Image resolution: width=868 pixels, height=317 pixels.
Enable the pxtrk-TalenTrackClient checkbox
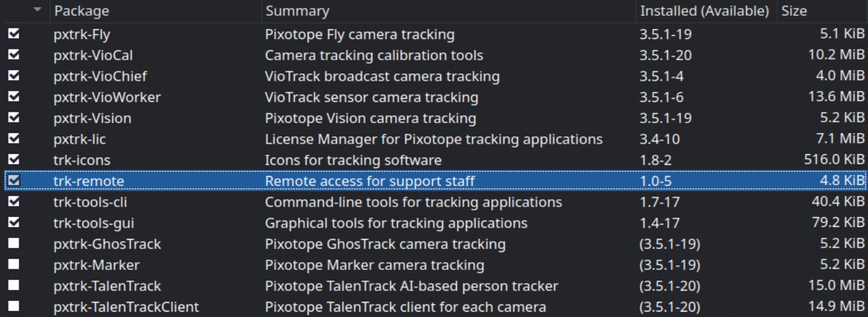click(13, 306)
